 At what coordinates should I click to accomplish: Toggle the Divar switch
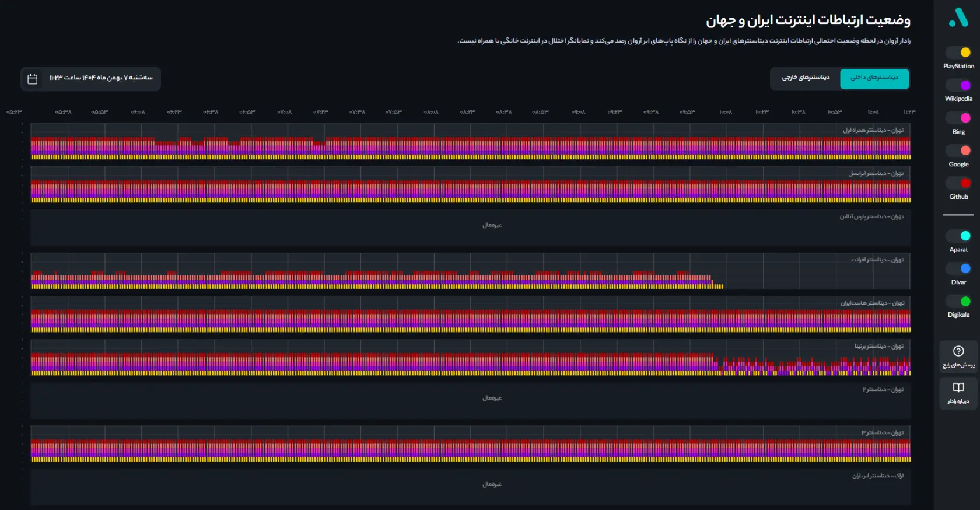[958, 268]
